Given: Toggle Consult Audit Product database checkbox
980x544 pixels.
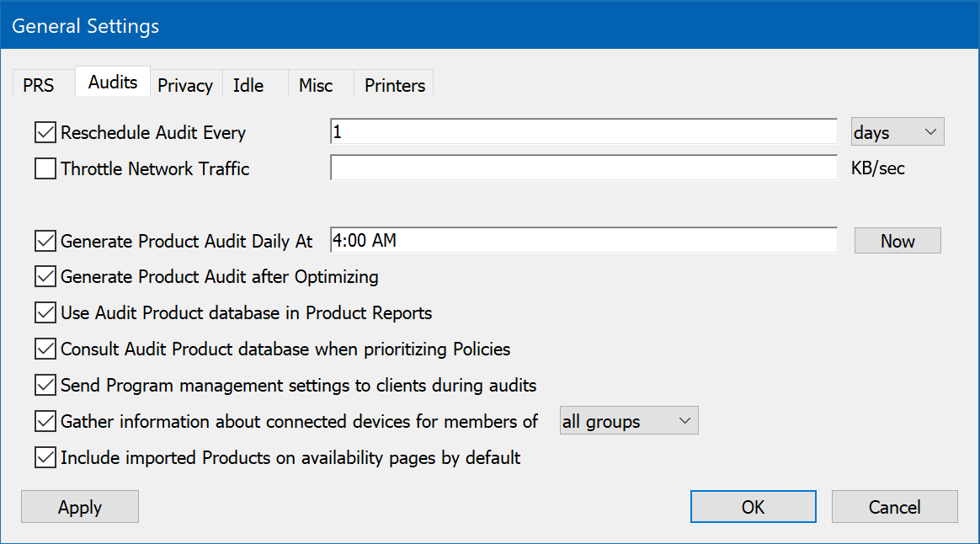Looking at the screenshot, I should pyautogui.click(x=45, y=349).
